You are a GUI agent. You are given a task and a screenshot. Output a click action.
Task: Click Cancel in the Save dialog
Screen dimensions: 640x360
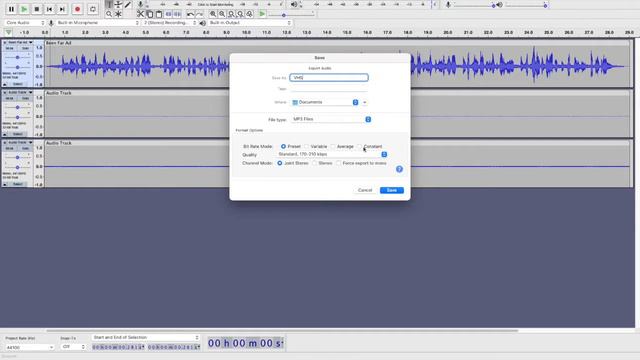pos(365,190)
